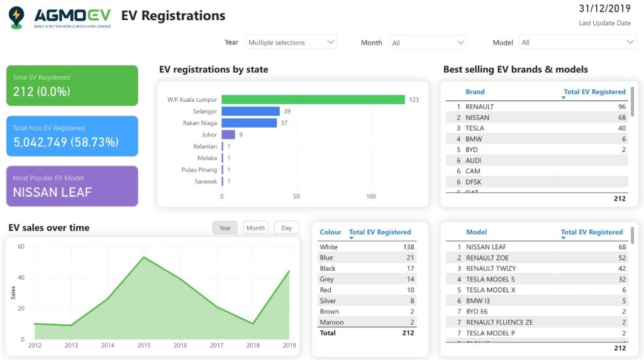Click the Selangor bar in state chart
Image resolution: width=644 pixels, height=360 pixels.
(x=250, y=111)
